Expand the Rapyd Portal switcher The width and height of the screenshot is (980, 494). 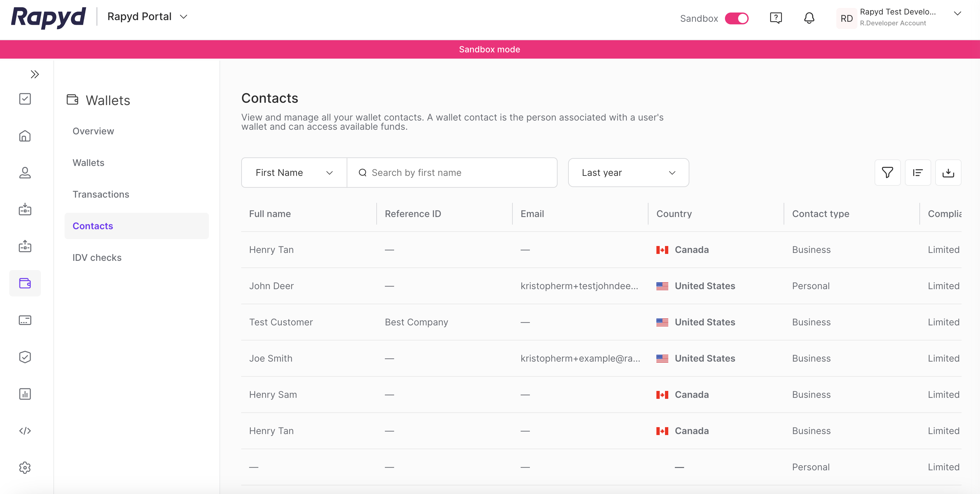148,17
